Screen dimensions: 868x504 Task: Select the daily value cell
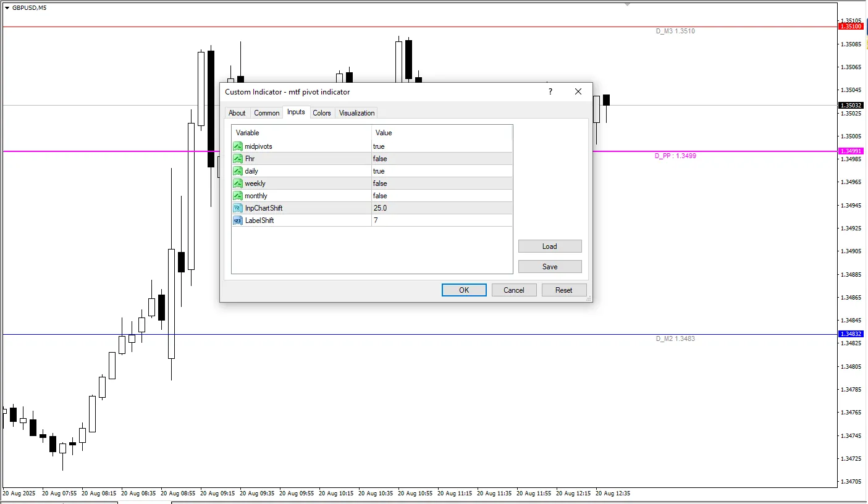[x=441, y=171]
